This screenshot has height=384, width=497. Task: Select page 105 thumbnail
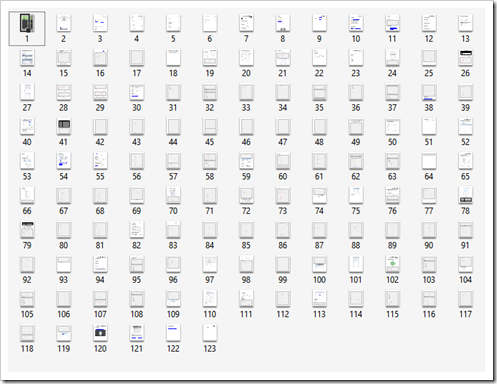tap(27, 298)
